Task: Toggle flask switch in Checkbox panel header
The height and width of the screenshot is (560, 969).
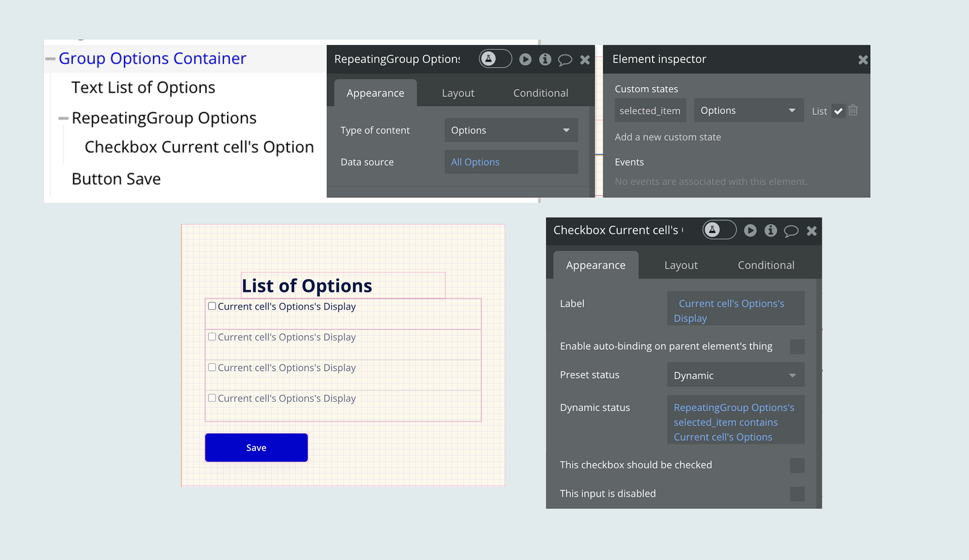Action: point(719,230)
